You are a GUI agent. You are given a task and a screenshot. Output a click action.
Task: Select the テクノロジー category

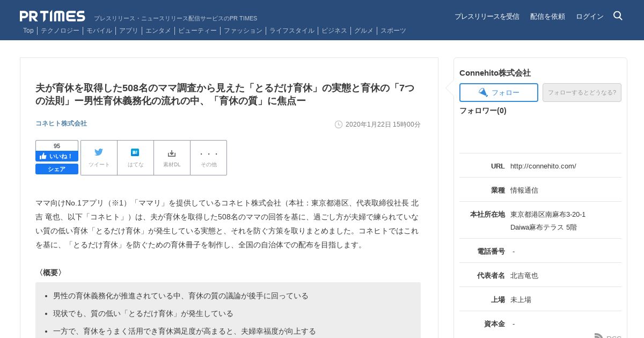click(x=60, y=31)
